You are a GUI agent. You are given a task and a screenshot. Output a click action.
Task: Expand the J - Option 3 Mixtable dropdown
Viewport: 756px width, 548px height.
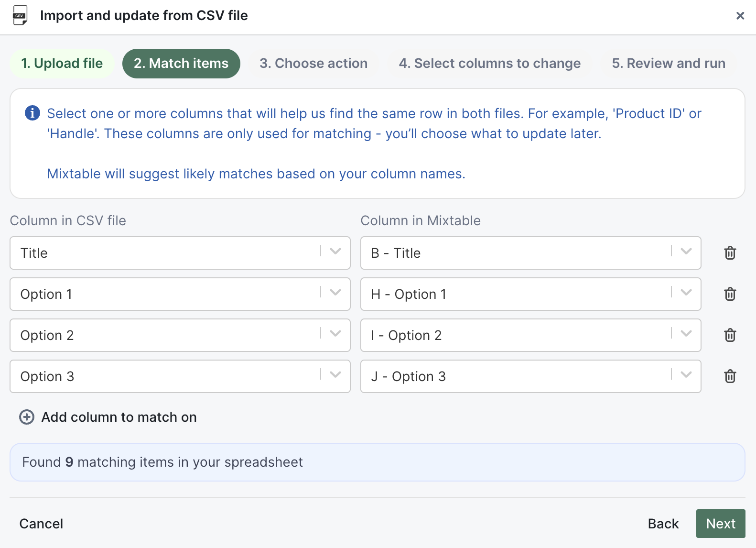tap(687, 376)
